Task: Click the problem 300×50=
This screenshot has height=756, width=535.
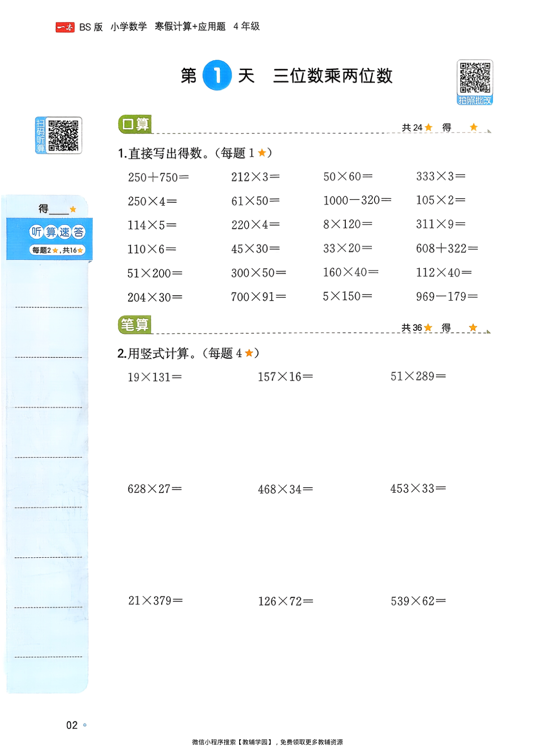Action: pyautogui.click(x=259, y=272)
